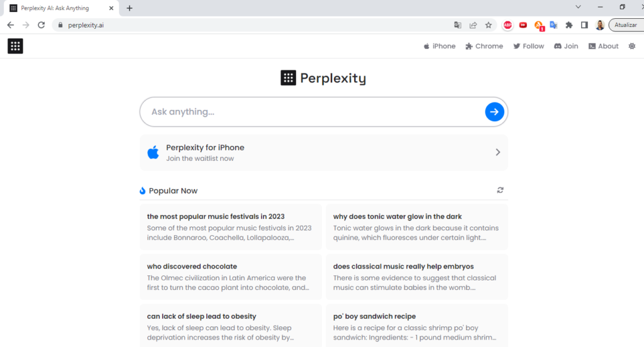Click the Atualizar update button
644x347 pixels.
pos(626,25)
